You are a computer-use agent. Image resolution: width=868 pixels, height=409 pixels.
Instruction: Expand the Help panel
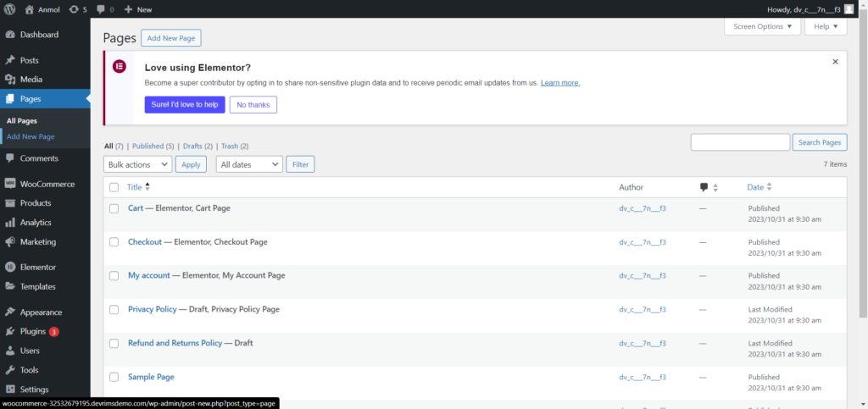826,26
